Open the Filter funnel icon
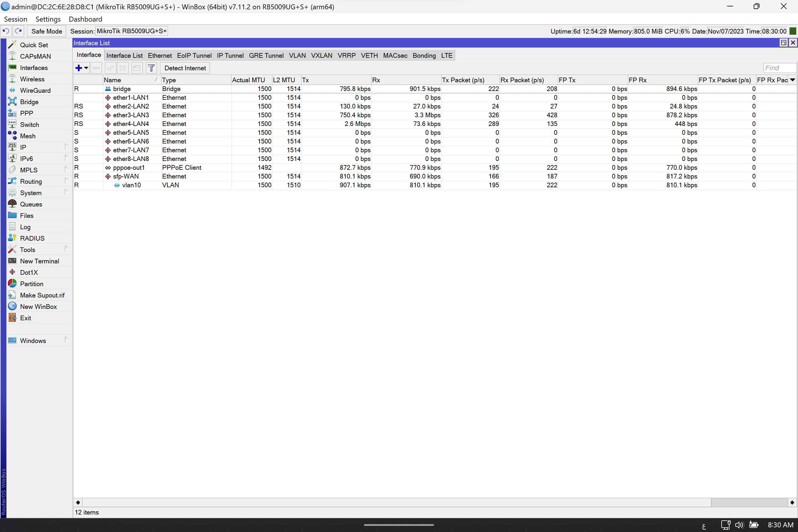The width and height of the screenshot is (798, 532). tap(151, 68)
